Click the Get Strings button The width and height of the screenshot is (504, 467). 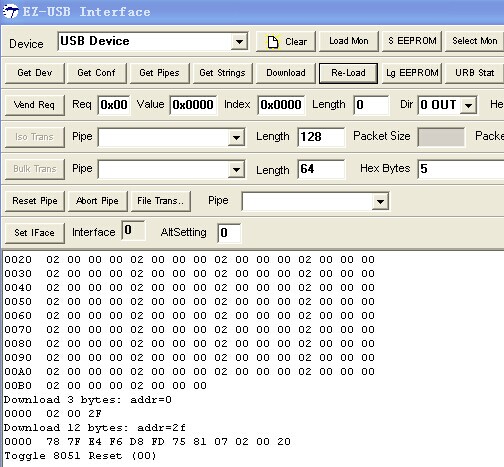pyautogui.click(x=222, y=73)
